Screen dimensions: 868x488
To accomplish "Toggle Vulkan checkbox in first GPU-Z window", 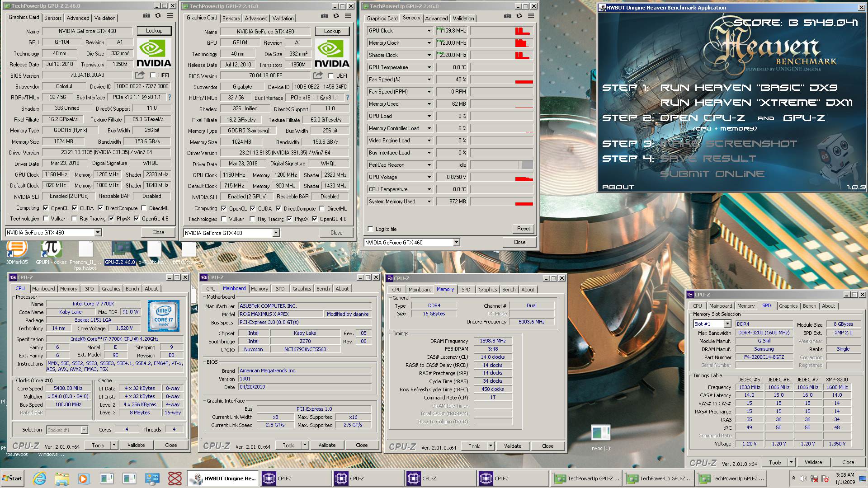I will [46, 219].
